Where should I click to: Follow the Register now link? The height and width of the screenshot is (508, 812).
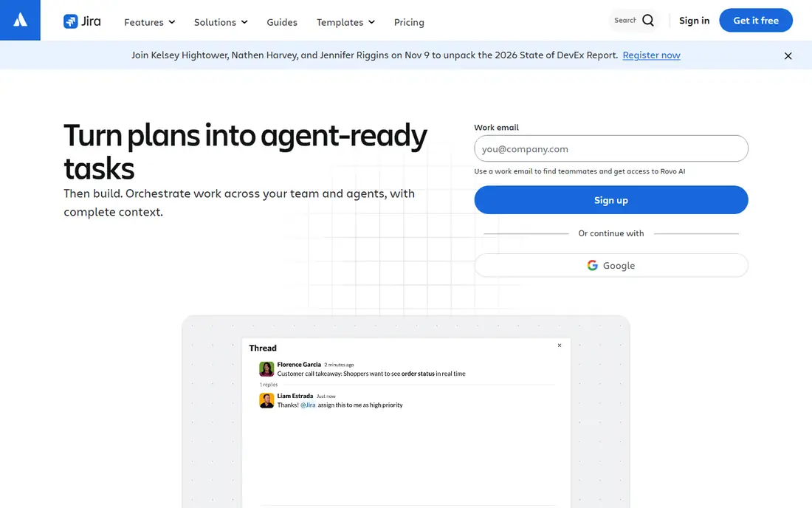pos(651,55)
